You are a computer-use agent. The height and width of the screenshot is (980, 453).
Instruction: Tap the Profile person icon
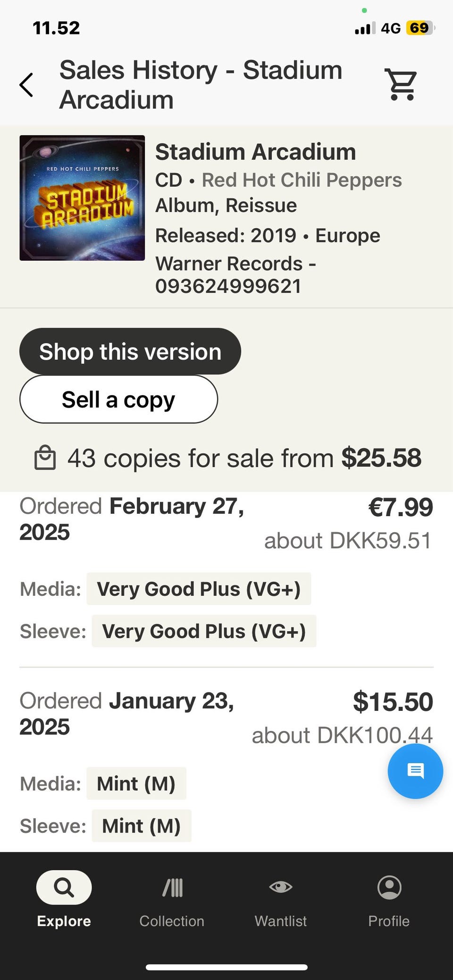click(x=389, y=888)
